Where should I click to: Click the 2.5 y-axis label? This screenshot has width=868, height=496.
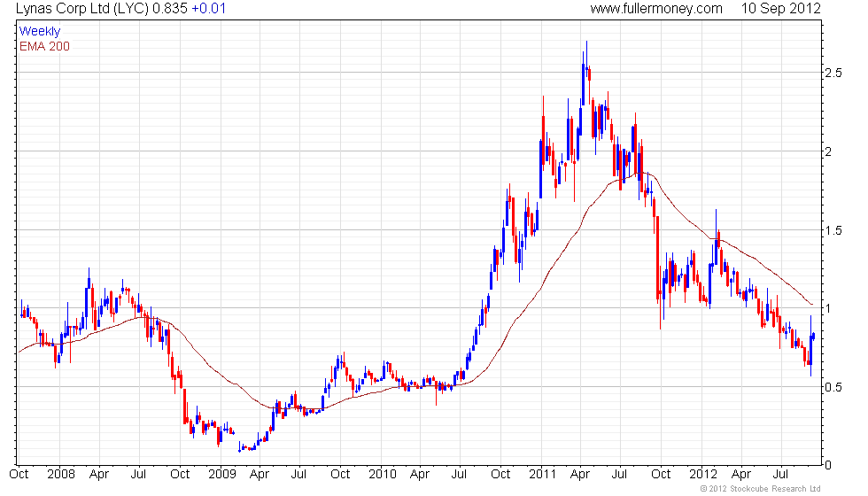(x=833, y=73)
